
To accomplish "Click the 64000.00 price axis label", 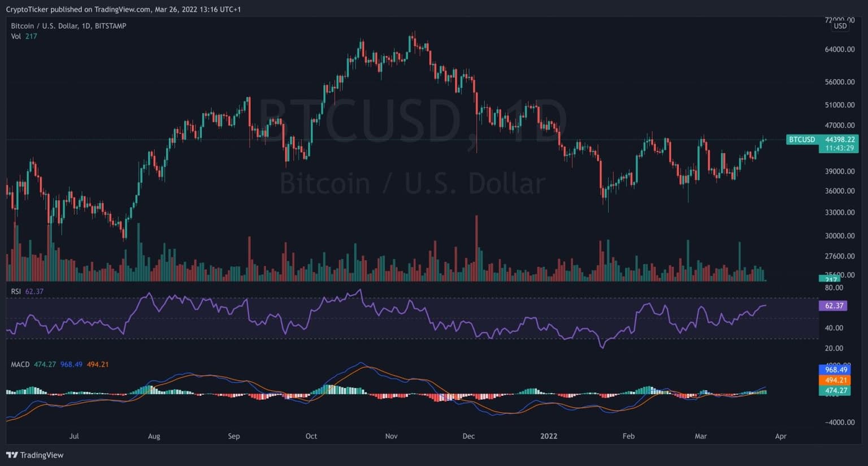I will [839, 49].
